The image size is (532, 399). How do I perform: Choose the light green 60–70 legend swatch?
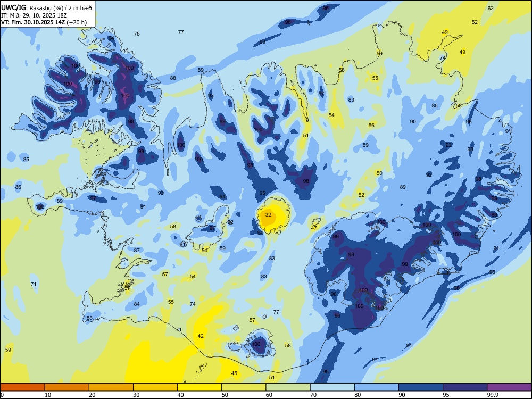[288, 387]
